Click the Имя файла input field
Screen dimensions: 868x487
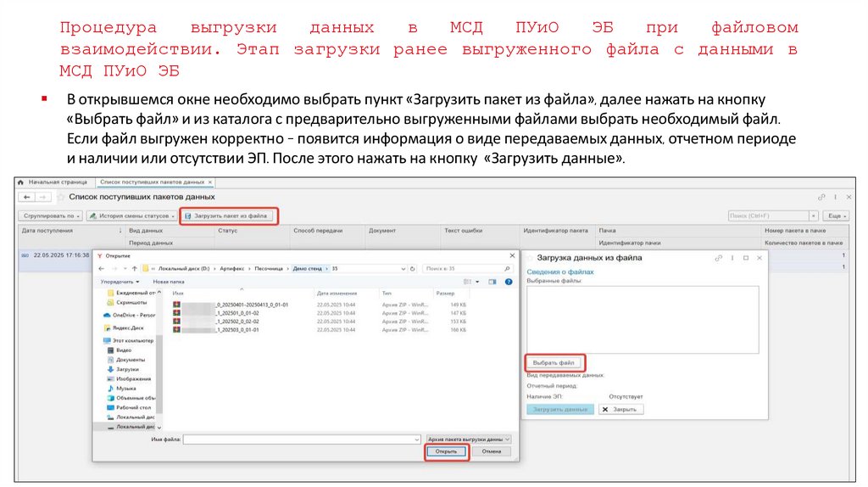point(302,439)
